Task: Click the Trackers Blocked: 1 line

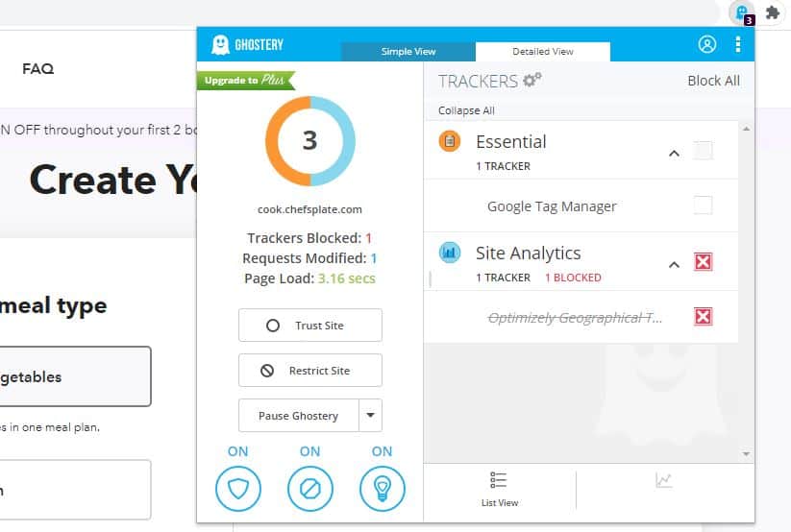Action: point(309,238)
